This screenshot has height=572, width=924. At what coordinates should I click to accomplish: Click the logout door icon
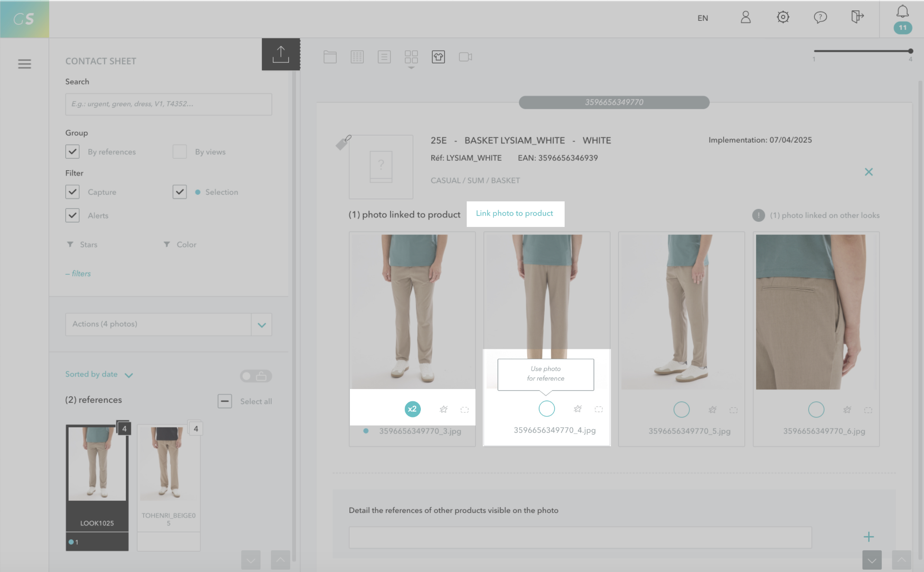point(857,17)
